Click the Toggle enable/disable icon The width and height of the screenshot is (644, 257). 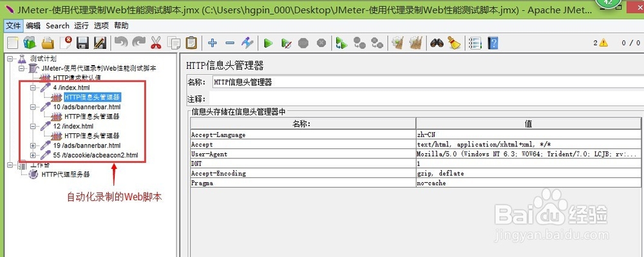click(x=247, y=43)
